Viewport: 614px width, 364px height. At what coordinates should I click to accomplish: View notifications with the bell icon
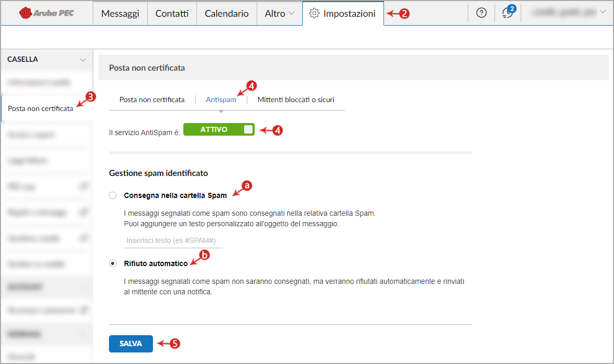coord(506,14)
